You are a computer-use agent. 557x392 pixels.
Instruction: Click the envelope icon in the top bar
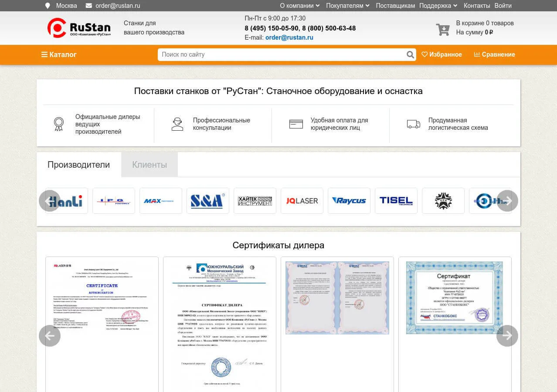point(89,6)
